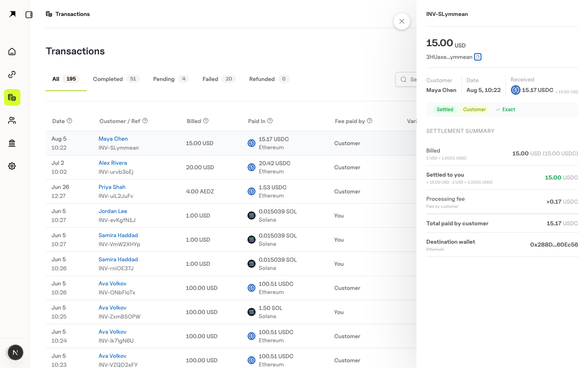The image size is (588, 368).
Task: Click the +0.17 USDC processing fee
Action: 562,202
